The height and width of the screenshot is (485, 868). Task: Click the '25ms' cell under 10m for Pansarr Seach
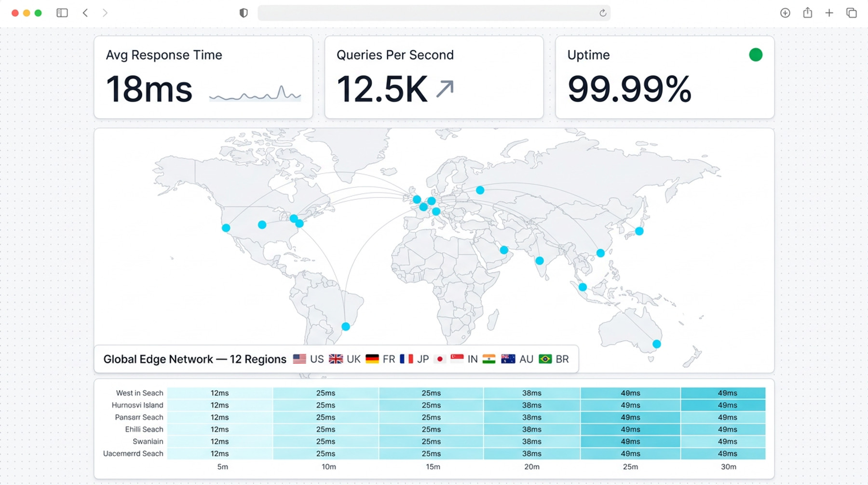click(x=326, y=417)
